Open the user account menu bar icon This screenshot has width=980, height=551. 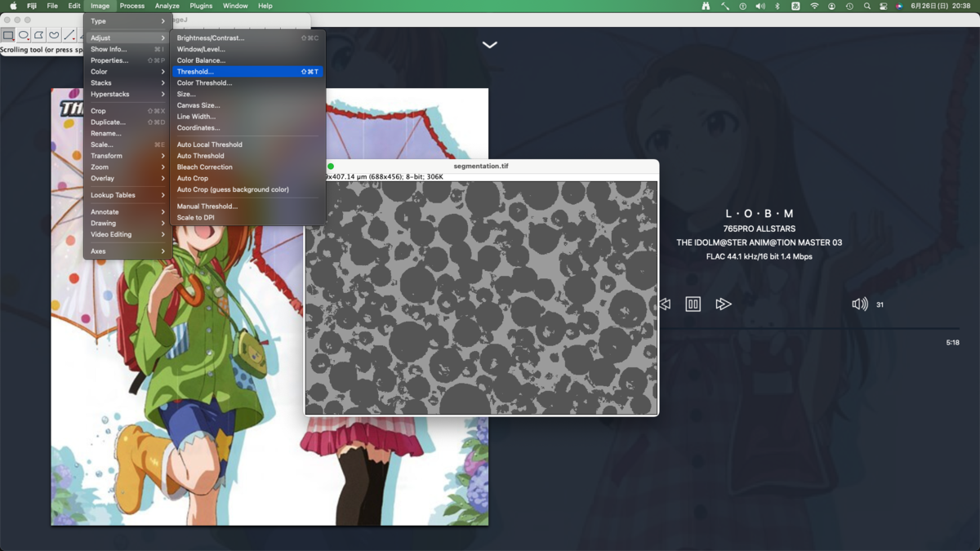coord(831,6)
